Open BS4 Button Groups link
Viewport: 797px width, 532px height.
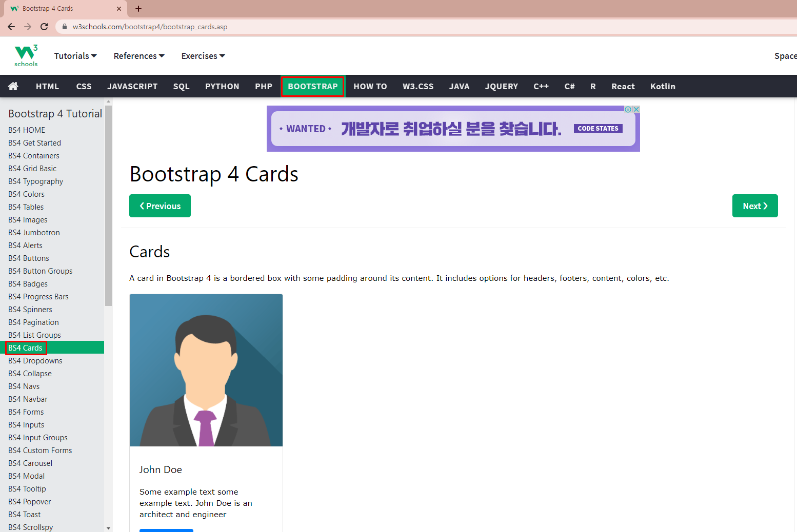coord(40,271)
